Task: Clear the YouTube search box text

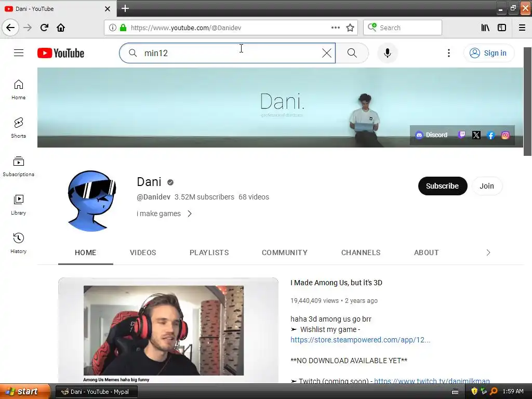Action: (327, 53)
